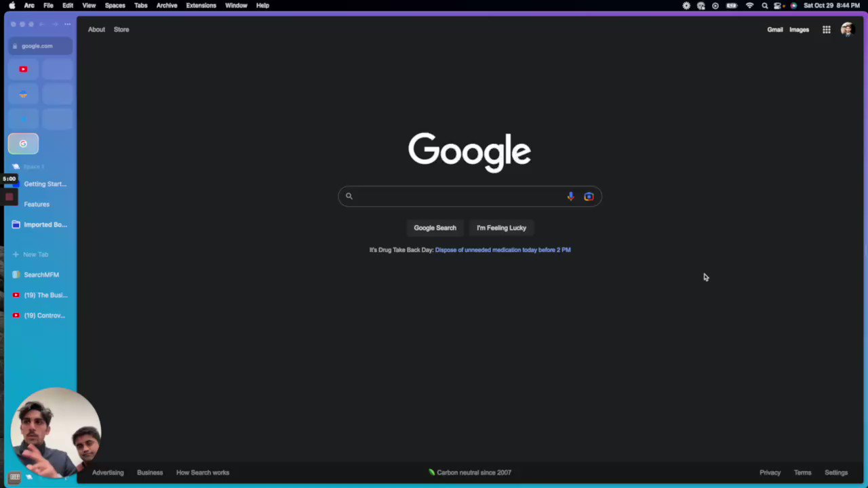
Task: Go forward with the sidebar arrow
Action: point(55,24)
